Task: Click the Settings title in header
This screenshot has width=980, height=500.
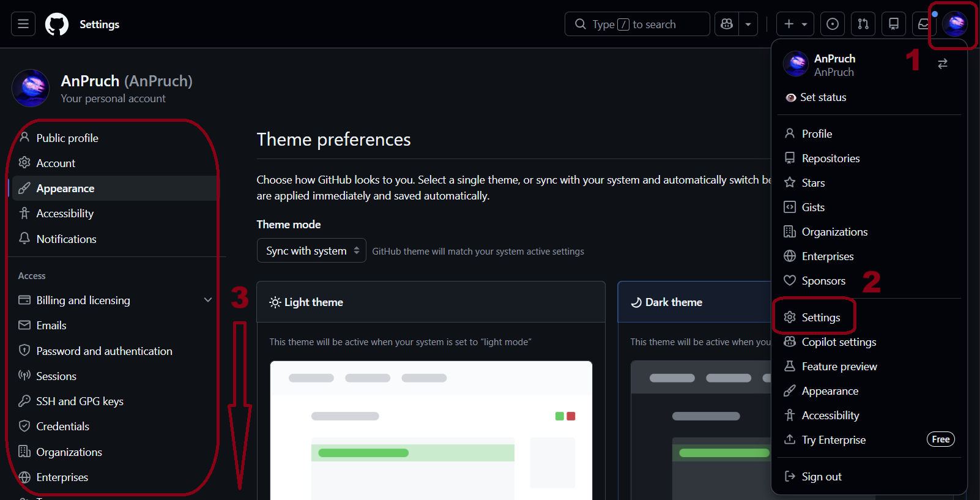Action: pos(99,24)
